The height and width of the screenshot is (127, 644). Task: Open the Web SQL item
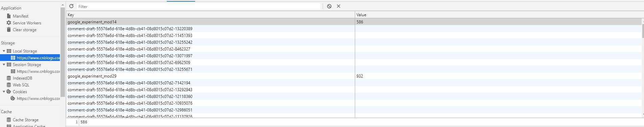21,85
